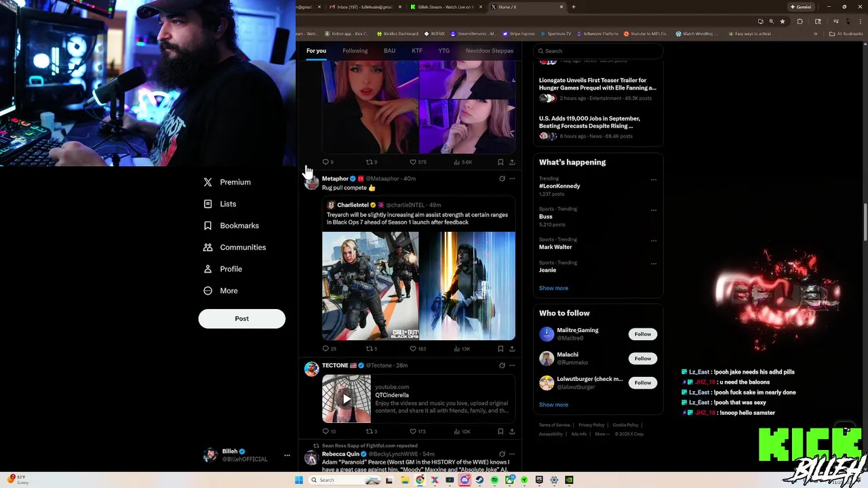The width and height of the screenshot is (868, 488).
Task: Click Grok icon on the Metaphor post
Action: coord(502,179)
